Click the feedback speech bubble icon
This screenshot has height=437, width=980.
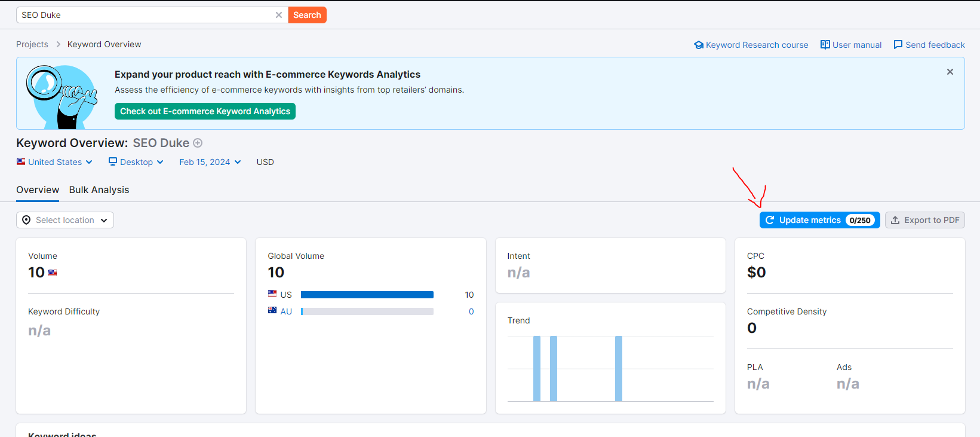(898, 45)
